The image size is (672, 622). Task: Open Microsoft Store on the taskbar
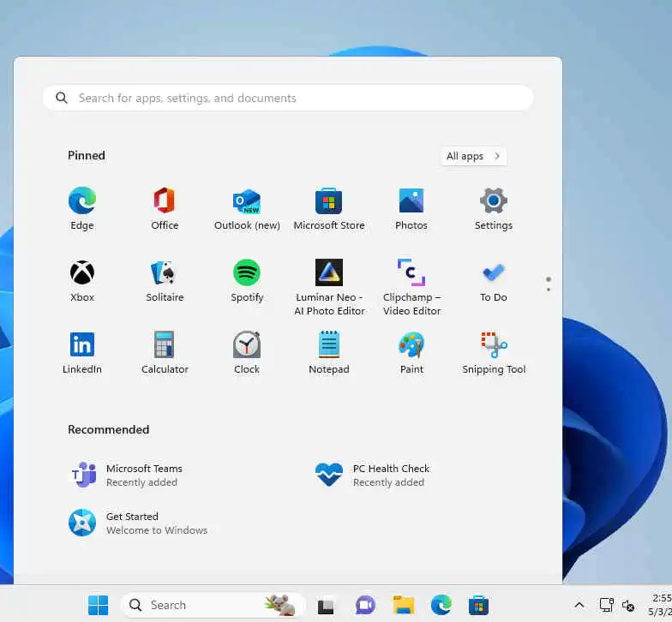click(478, 605)
